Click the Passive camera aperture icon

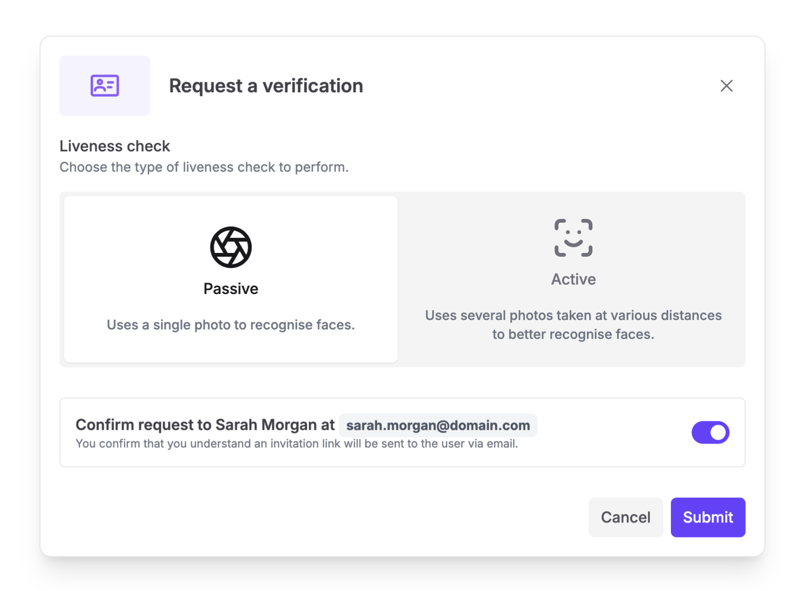coord(231,247)
